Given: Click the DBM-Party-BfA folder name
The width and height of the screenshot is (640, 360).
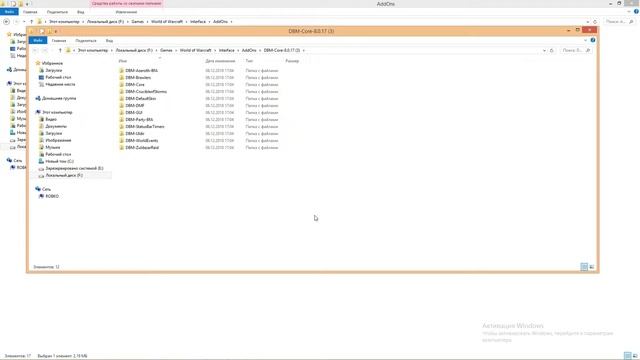Looking at the screenshot, I should [x=139, y=120].
